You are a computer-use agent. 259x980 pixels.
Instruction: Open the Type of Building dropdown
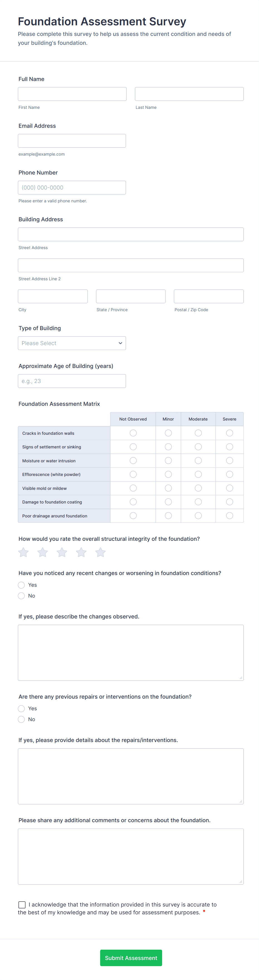72,343
